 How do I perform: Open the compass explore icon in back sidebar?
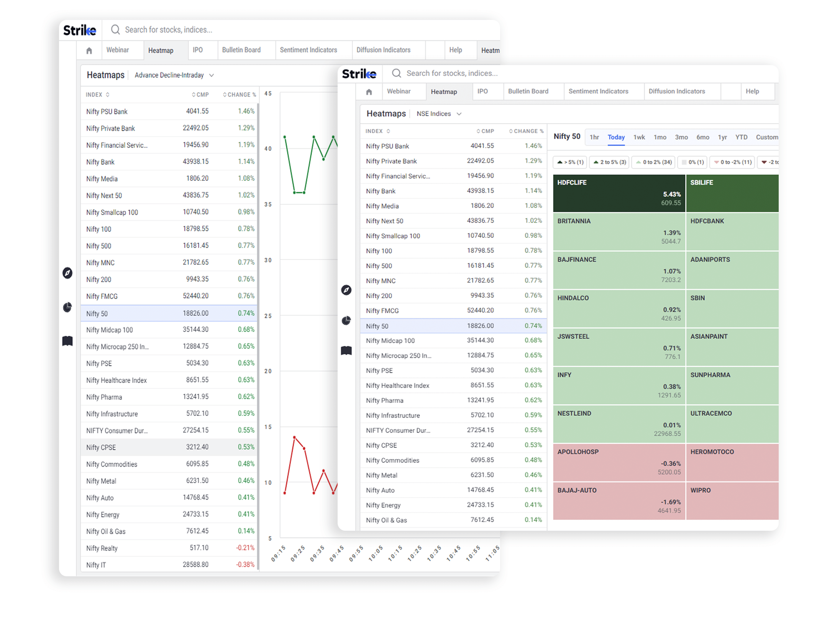(x=67, y=273)
